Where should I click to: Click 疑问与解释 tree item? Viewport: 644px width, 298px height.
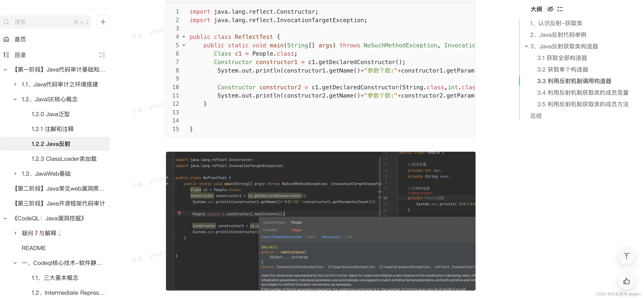click(42, 233)
